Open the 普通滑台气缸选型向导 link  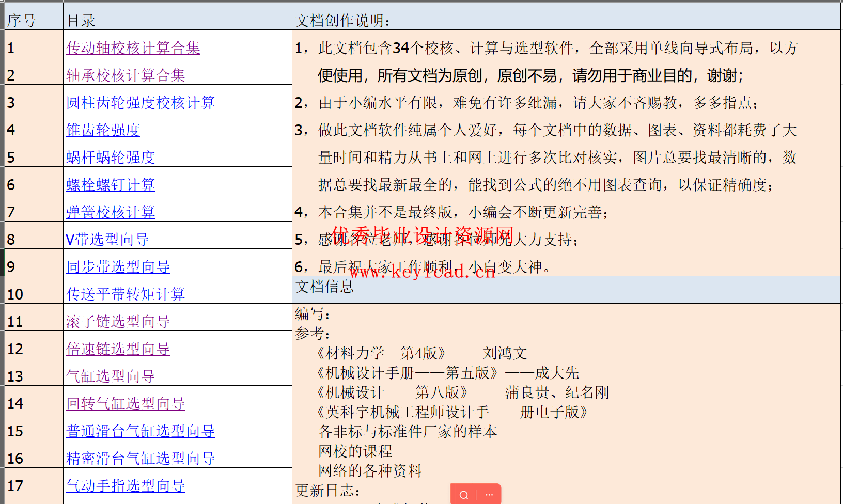pyautogui.click(x=140, y=431)
